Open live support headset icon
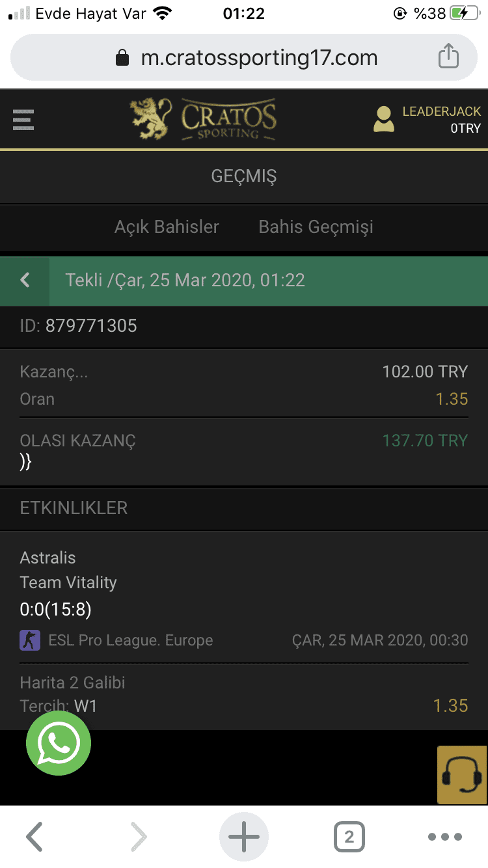The height and width of the screenshot is (868, 488). click(x=461, y=775)
